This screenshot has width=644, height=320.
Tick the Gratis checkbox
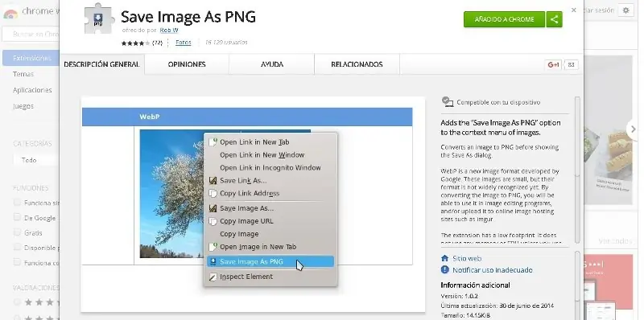coord(17,232)
